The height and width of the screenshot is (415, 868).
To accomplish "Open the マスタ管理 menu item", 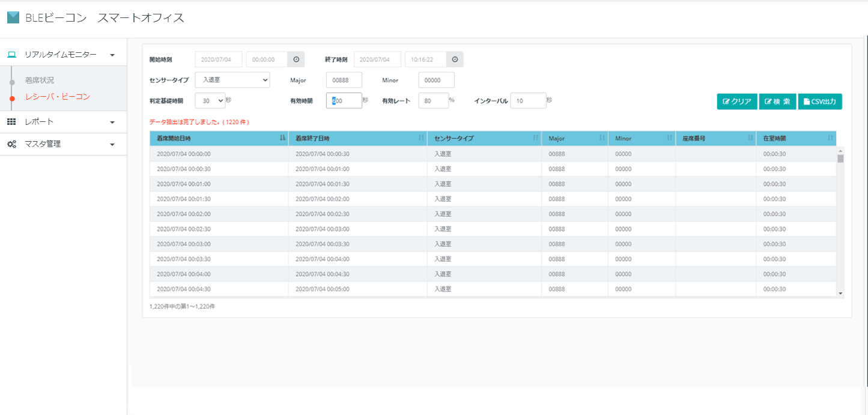I will pyautogui.click(x=63, y=144).
